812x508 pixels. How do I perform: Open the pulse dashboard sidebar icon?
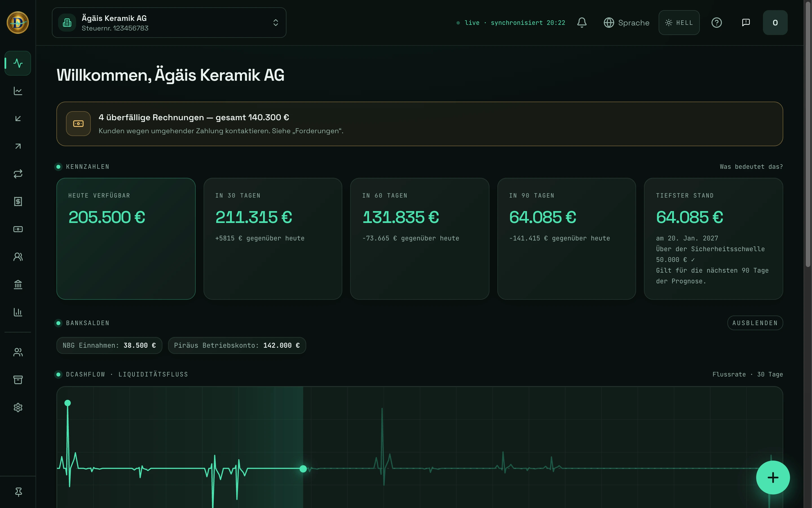click(x=18, y=63)
